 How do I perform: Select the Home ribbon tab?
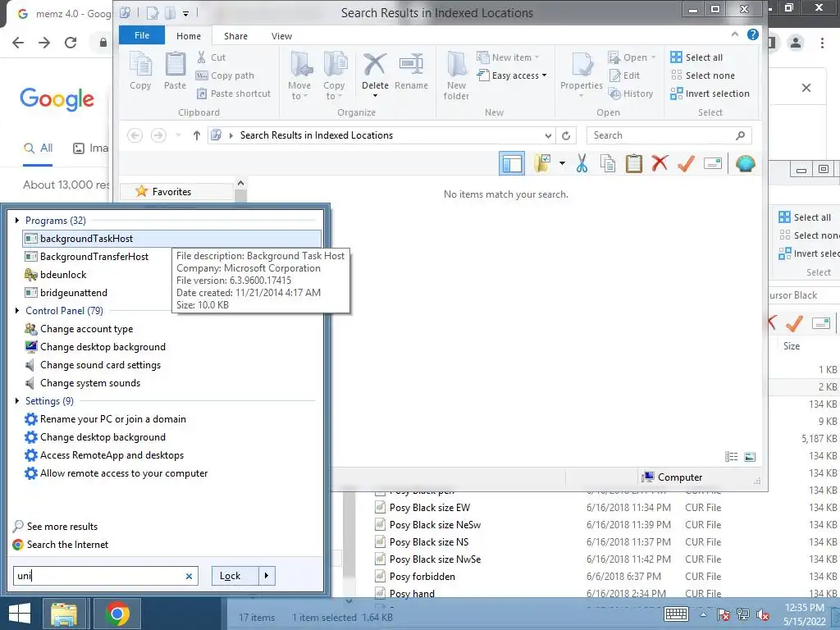(x=189, y=36)
